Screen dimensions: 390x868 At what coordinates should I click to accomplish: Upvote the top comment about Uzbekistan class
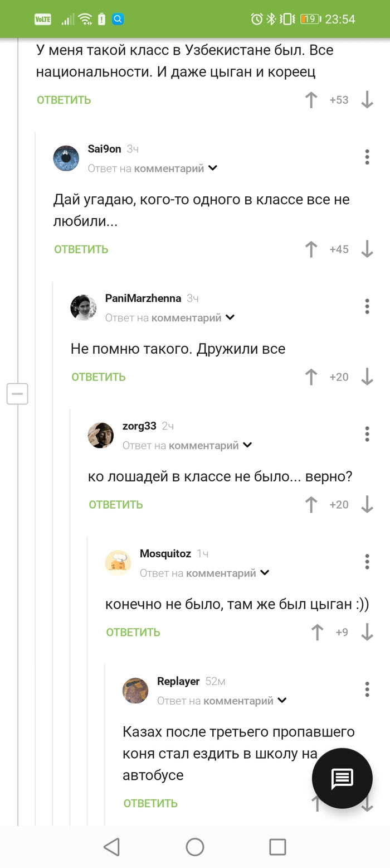310,100
